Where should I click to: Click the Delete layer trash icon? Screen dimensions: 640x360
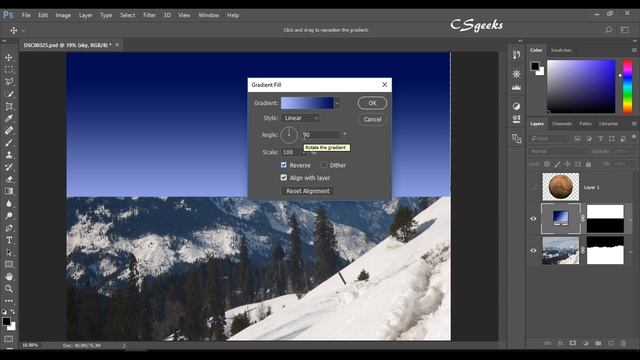click(x=623, y=343)
